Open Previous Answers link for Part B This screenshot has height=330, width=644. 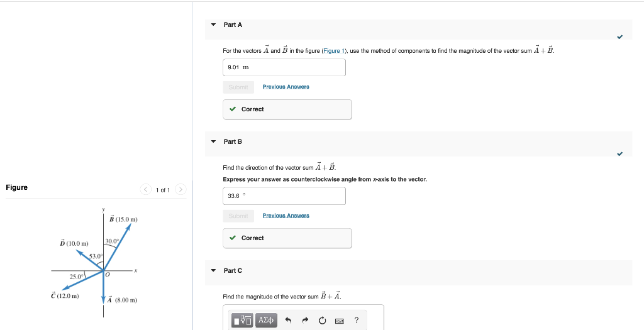tap(286, 216)
